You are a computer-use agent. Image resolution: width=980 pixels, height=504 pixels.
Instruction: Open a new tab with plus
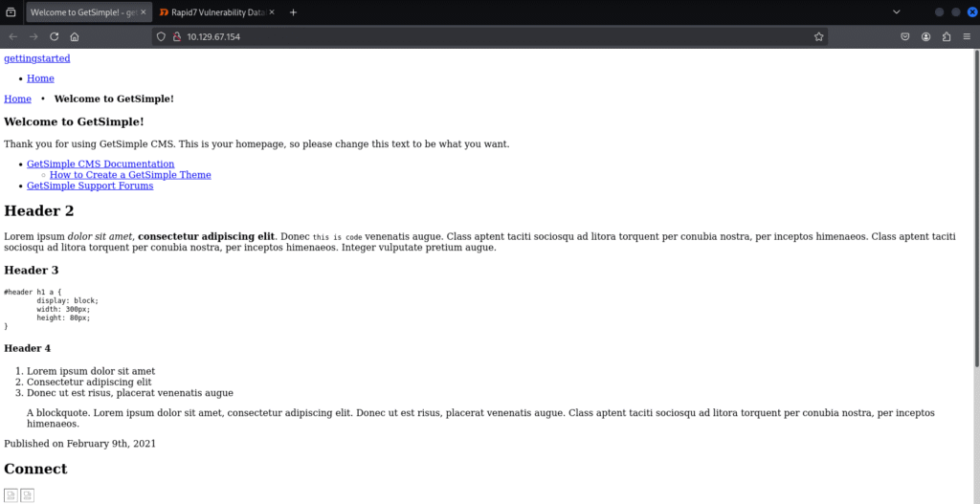(293, 11)
